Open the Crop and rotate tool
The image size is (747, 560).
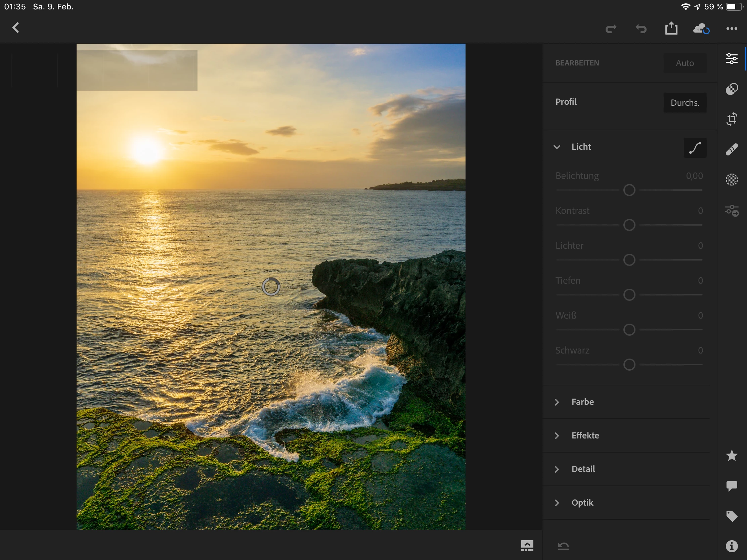point(732,119)
